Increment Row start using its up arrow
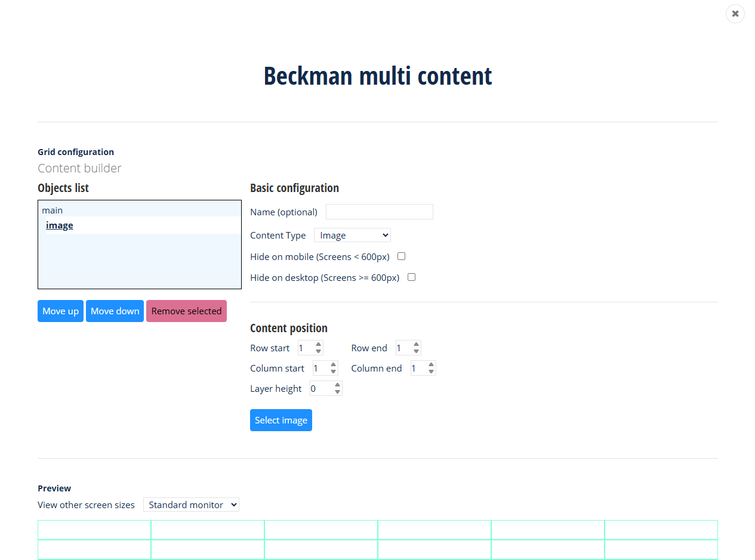 tap(319, 345)
